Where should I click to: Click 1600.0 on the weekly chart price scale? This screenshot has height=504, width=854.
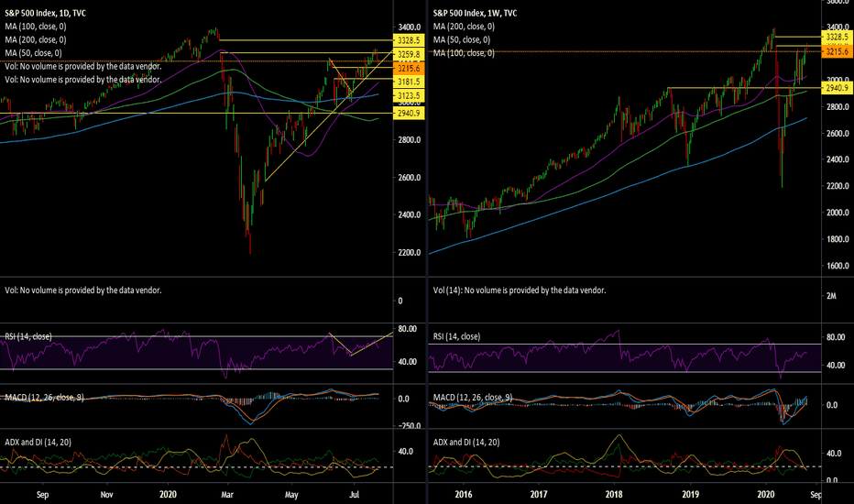click(x=838, y=266)
